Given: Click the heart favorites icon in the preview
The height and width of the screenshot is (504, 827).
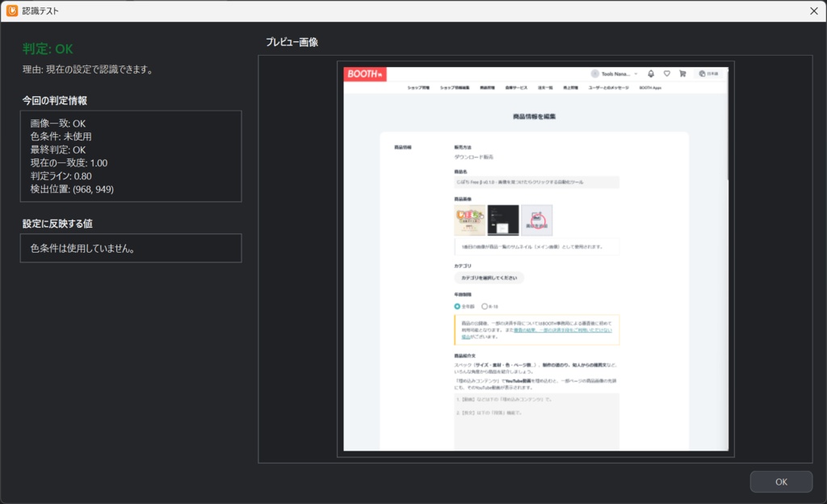Looking at the screenshot, I should click(x=666, y=73).
